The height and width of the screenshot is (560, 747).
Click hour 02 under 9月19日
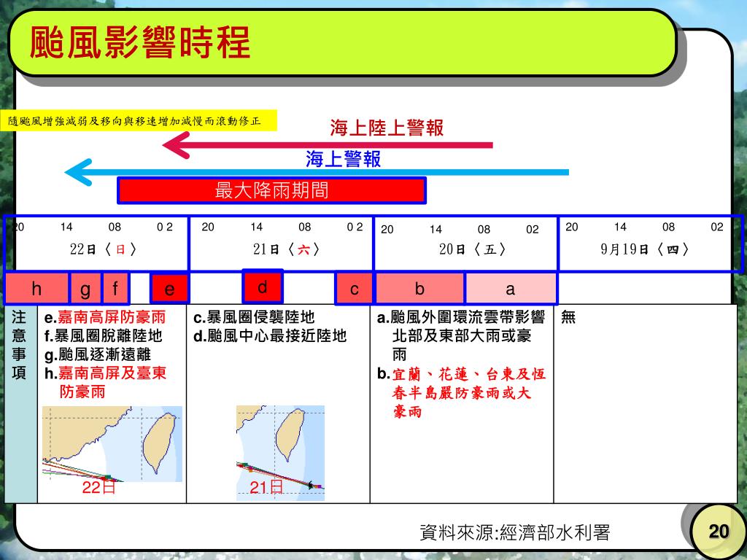pos(717,227)
